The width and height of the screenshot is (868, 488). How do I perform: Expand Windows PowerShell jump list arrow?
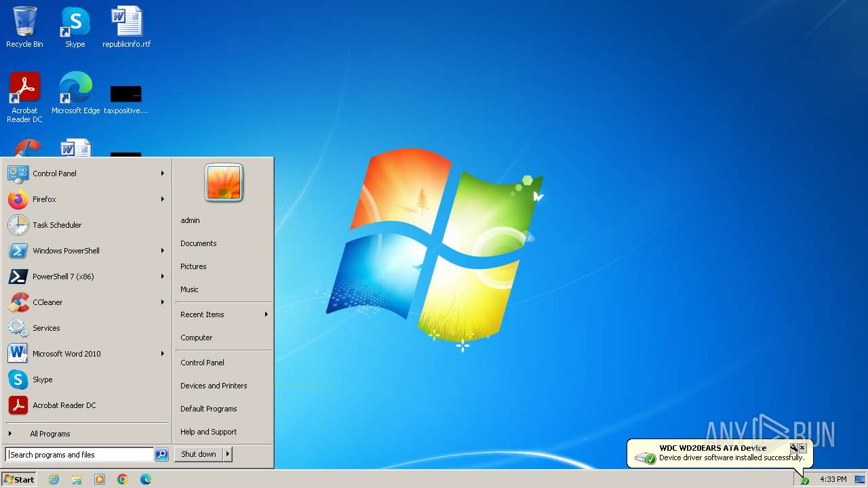[163, 251]
